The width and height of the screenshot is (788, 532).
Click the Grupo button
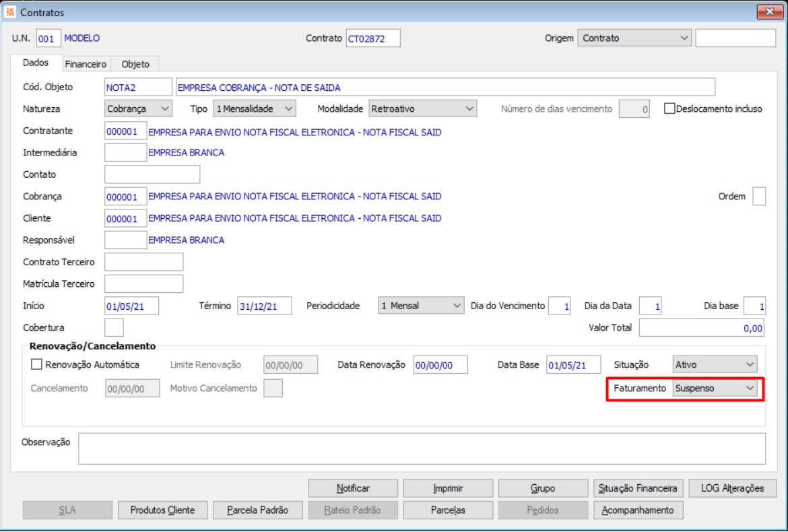[x=543, y=488]
